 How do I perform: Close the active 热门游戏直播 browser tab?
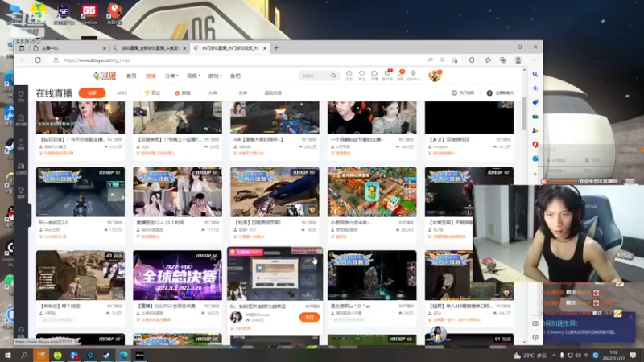265,48
